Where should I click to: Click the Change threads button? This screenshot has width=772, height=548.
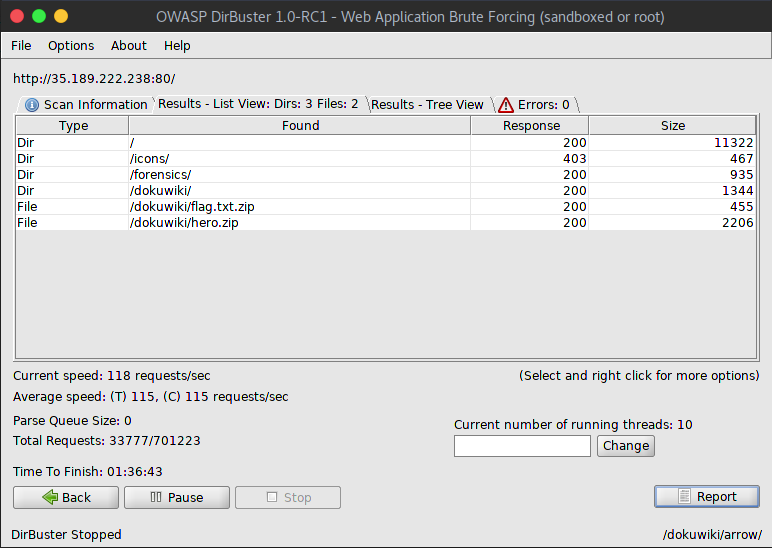point(626,446)
